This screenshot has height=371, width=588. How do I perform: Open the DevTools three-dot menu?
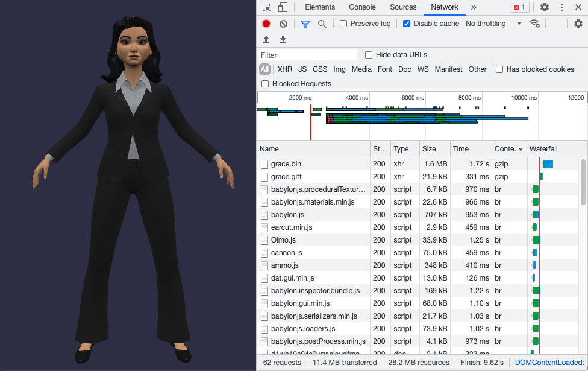561,7
